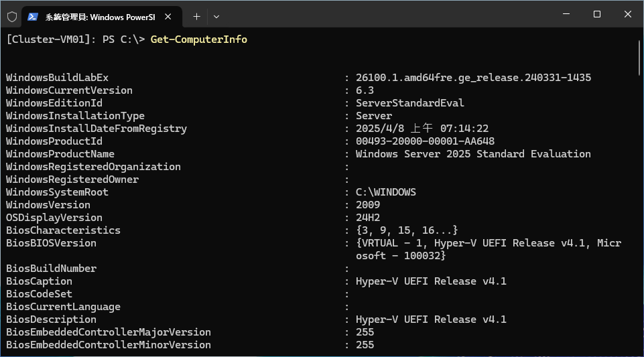Click the Windows Server 2025 Standard Evaluation value
The width and height of the screenshot is (644, 357).
pos(473,154)
